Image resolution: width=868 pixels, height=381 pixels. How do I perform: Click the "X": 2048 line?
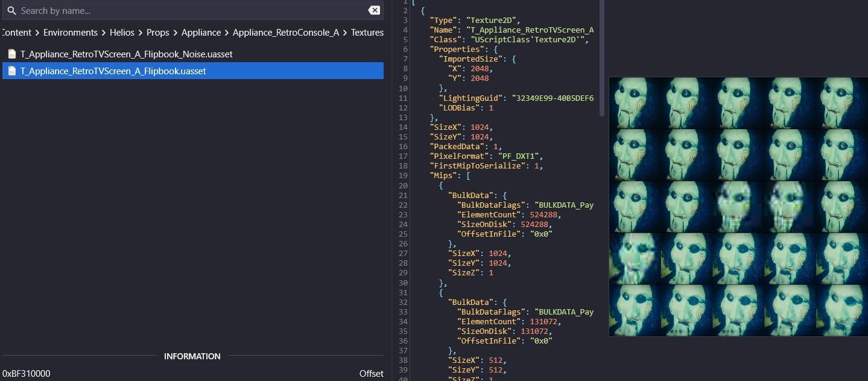(470, 68)
